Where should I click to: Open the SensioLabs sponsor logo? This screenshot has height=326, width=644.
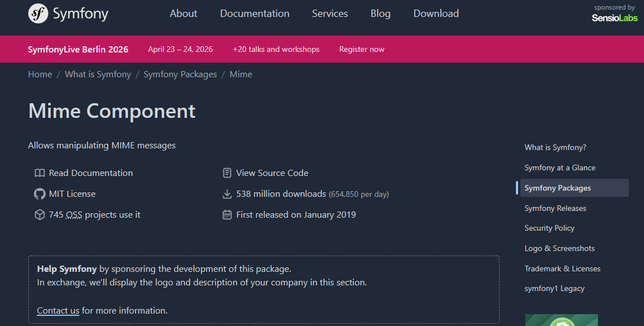(x=614, y=18)
